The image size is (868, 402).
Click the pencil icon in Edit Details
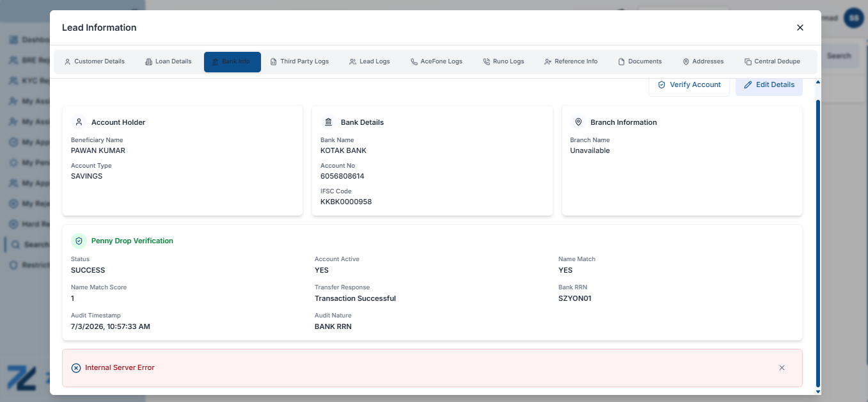click(x=748, y=85)
